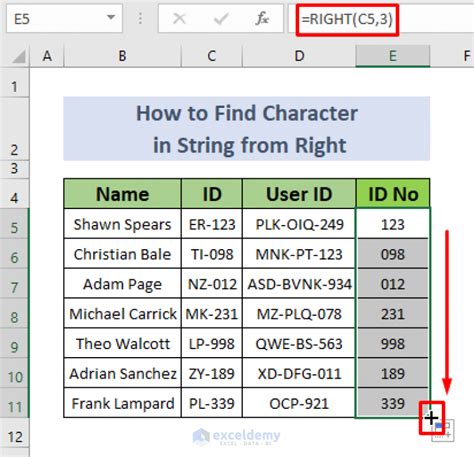The image size is (474, 457).
Task: Select column C header
Action: pos(212,56)
